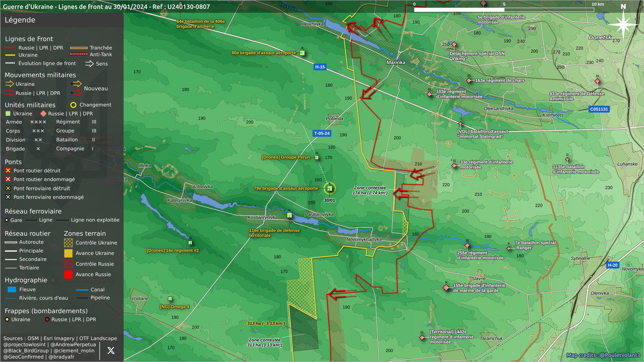
Task: Click the 'Fleuve' blue swatch
Action: [12, 290]
